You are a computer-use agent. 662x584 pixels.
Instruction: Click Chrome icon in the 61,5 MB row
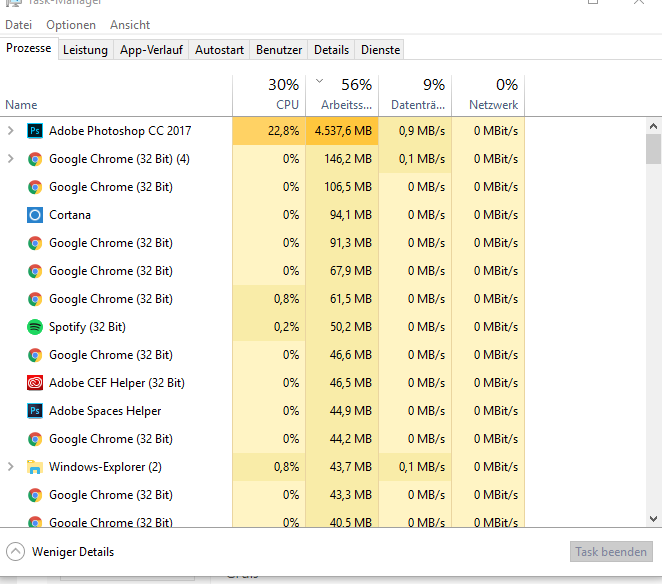click(35, 299)
